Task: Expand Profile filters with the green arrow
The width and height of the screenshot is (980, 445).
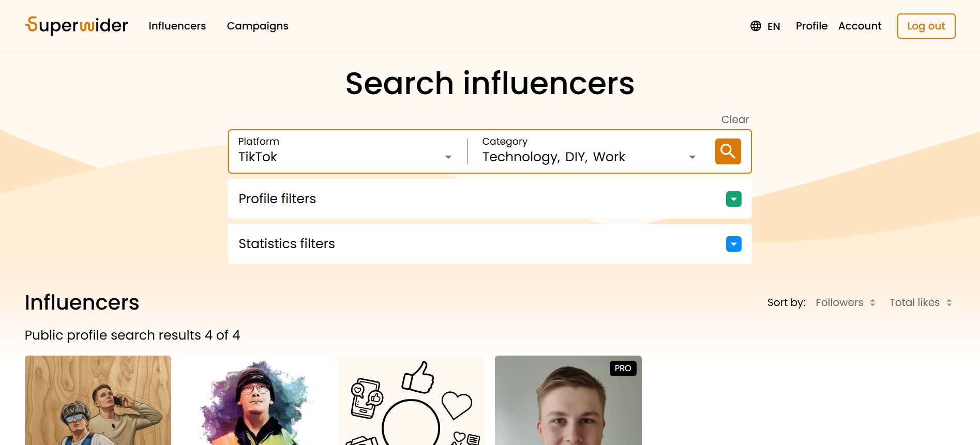Action: pyautogui.click(x=733, y=199)
